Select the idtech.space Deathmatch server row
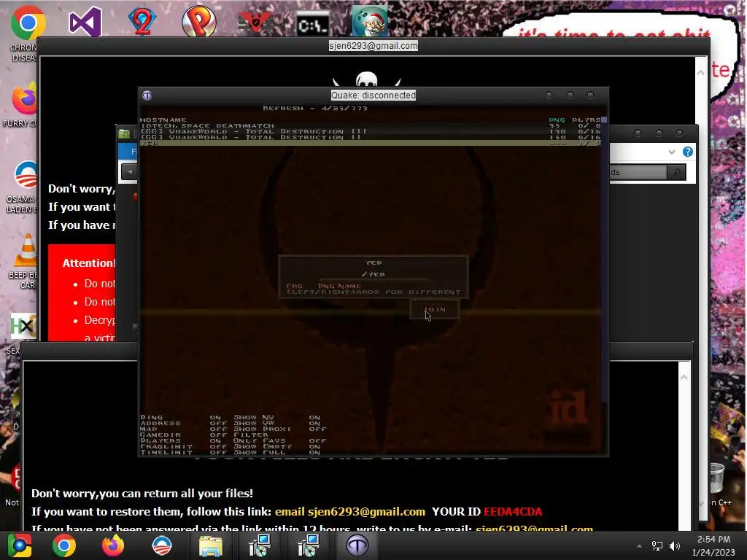This screenshot has width=747, height=560. pyautogui.click(x=370, y=125)
